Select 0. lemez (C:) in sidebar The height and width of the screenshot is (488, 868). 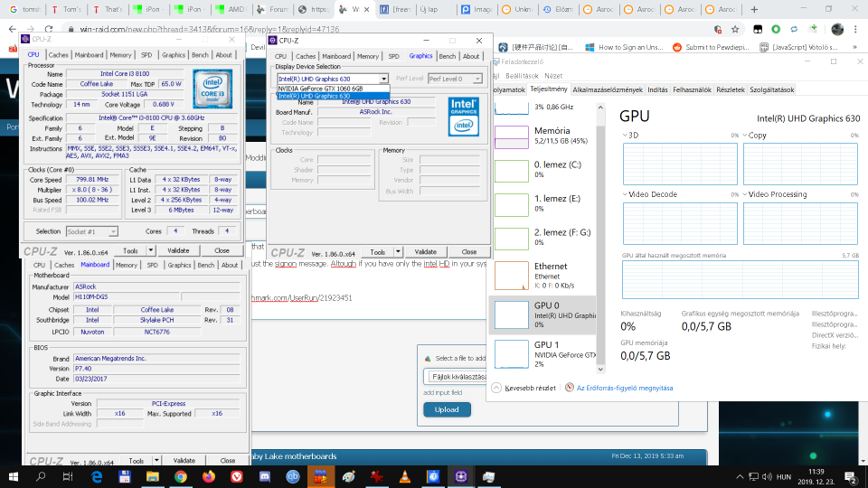pyautogui.click(x=543, y=170)
